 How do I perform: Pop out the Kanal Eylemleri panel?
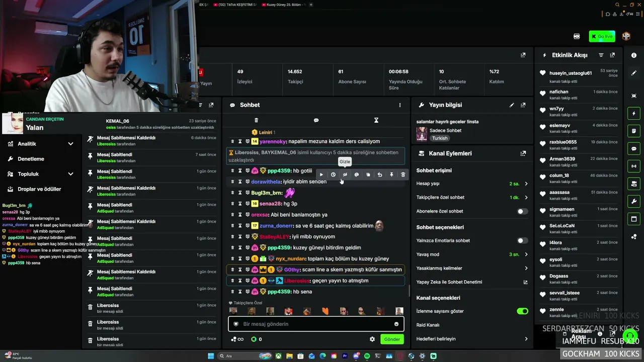pyautogui.click(x=523, y=153)
